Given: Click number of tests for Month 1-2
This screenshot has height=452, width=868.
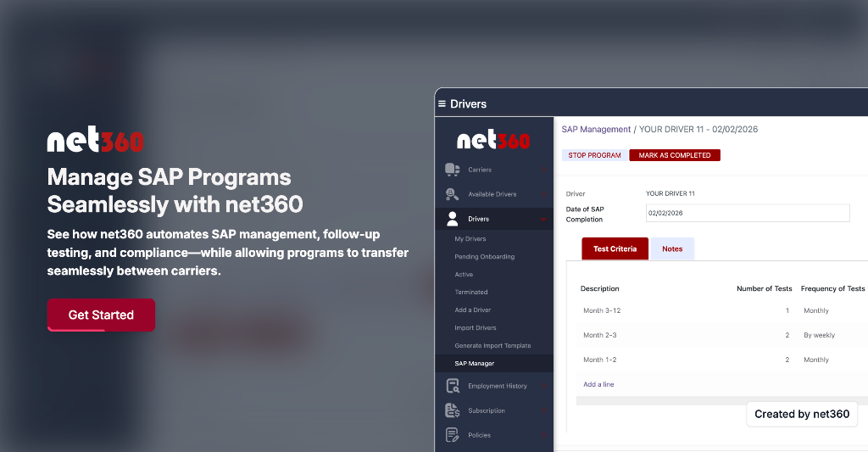Looking at the screenshot, I should click(787, 360).
